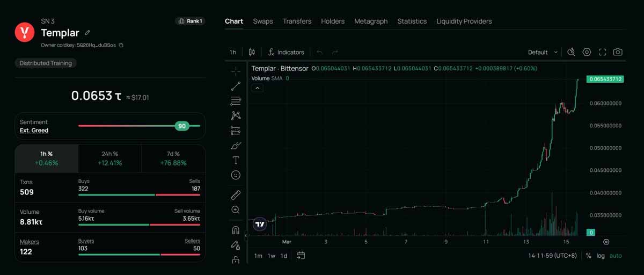This screenshot has width=644, height=275.
Task: Open the Default layout dropdown
Action: [x=543, y=52]
